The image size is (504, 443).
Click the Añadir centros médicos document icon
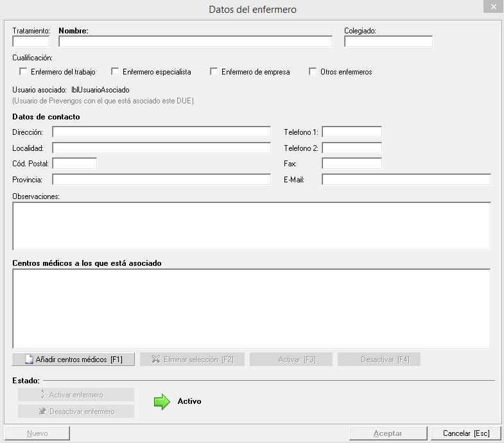pos(28,360)
